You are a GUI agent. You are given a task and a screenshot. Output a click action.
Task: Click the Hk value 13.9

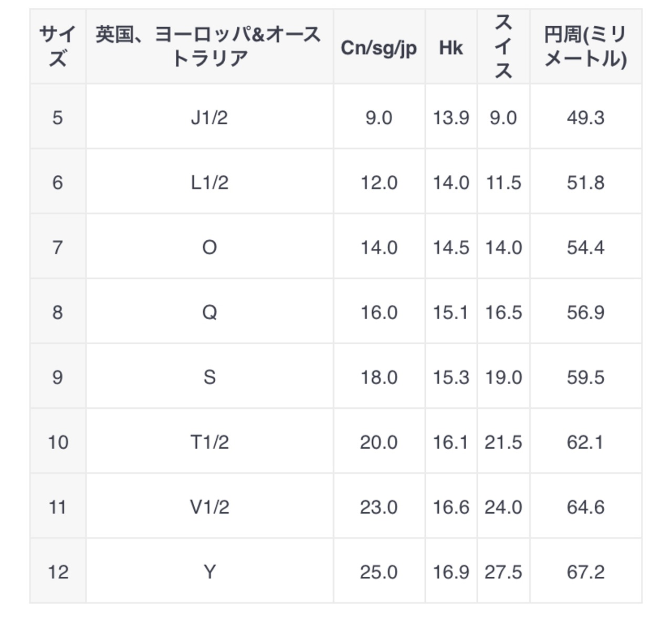tap(451, 118)
